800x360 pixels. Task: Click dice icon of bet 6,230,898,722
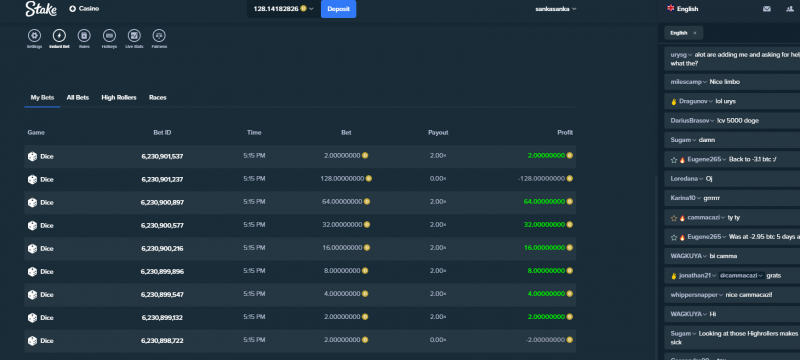pyautogui.click(x=32, y=341)
